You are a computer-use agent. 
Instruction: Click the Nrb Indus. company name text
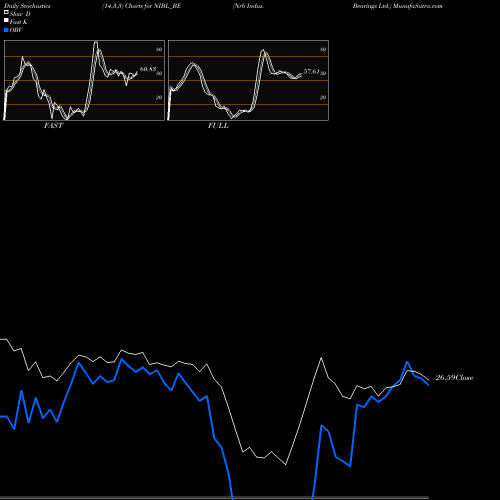(x=249, y=6)
